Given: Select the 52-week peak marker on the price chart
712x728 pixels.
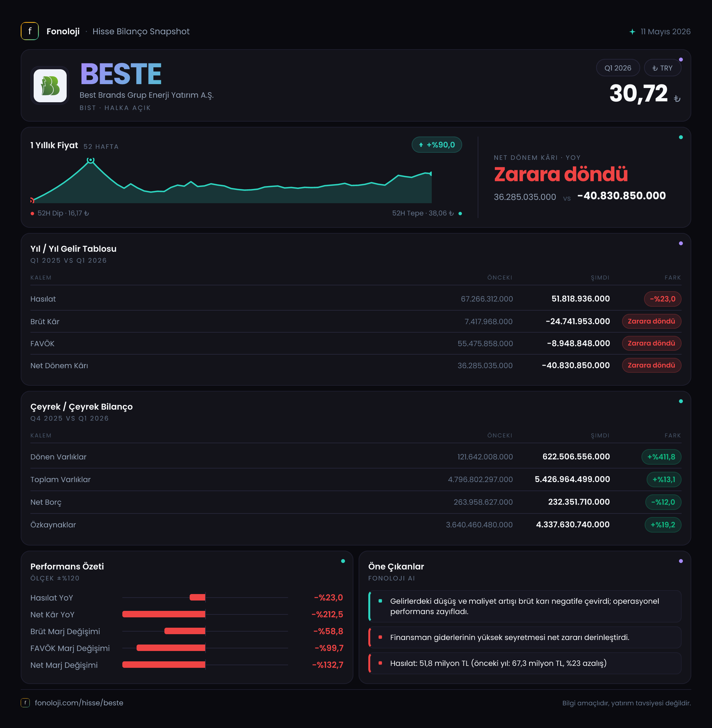Looking at the screenshot, I should [x=91, y=160].
